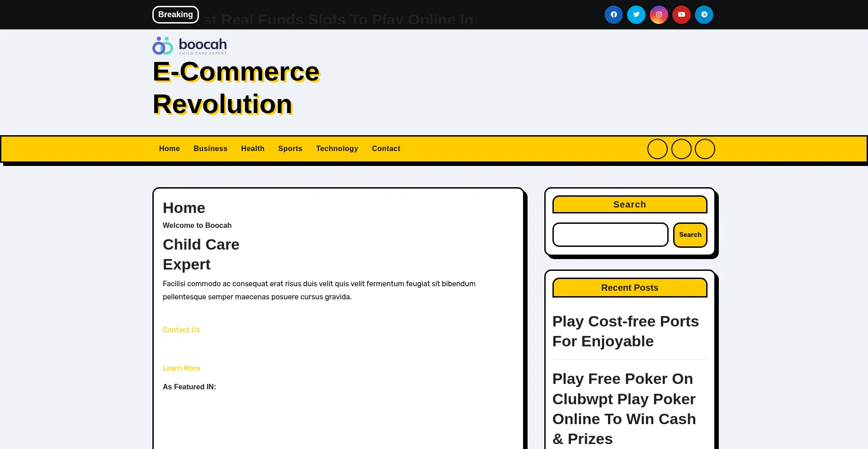This screenshot has height=449, width=868.
Task: Open the Technology menu link
Action: [337, 148]
